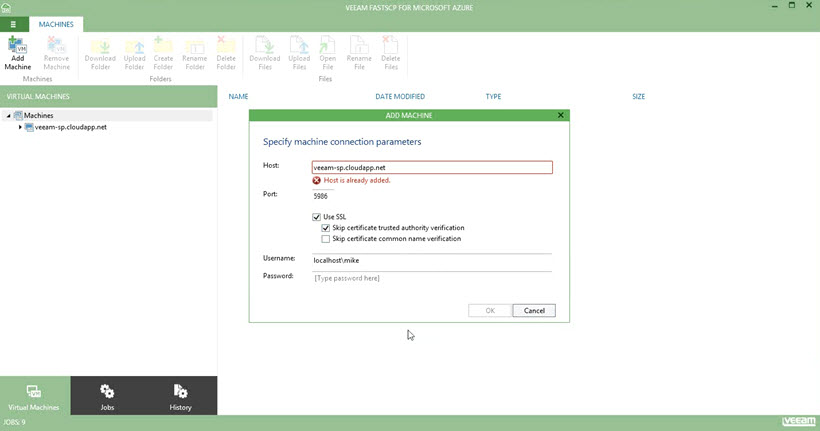
Task: Collapse the Machines root tree node
Action: point(8,116)
